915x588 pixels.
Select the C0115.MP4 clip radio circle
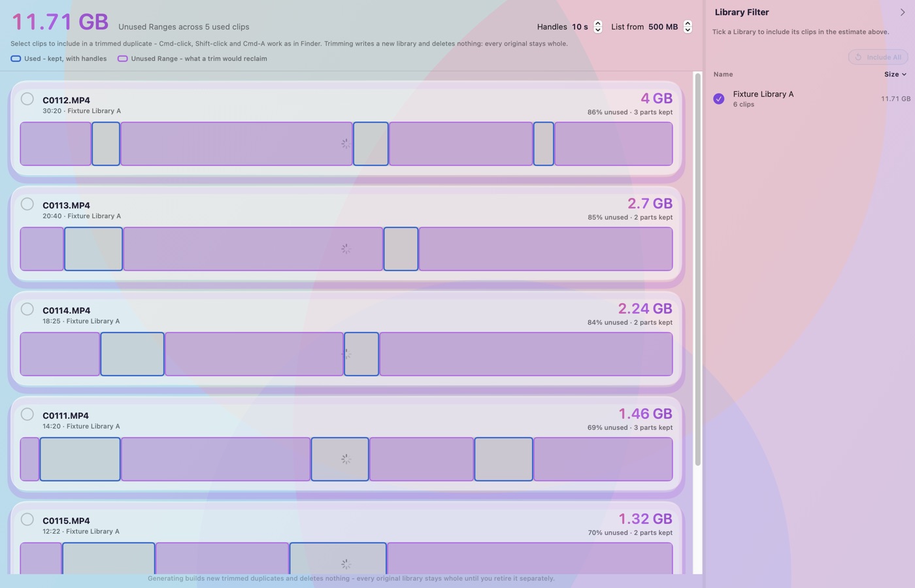coord(27,520)
